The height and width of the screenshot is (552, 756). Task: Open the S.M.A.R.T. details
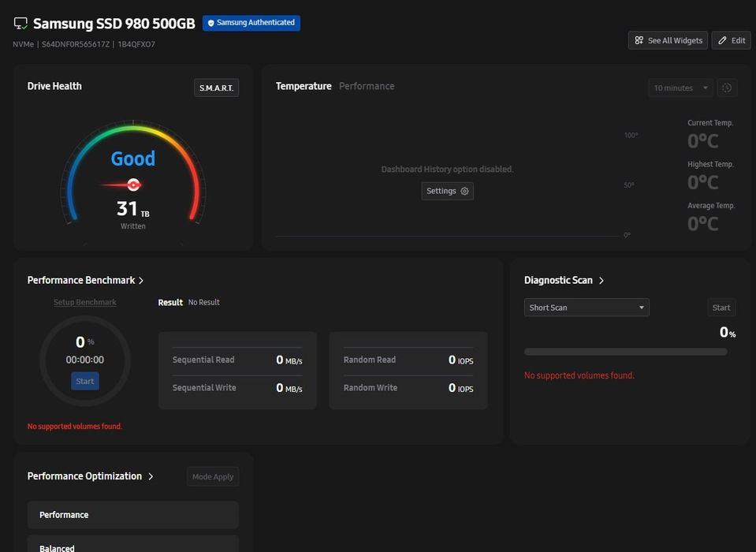coord(216,88)
